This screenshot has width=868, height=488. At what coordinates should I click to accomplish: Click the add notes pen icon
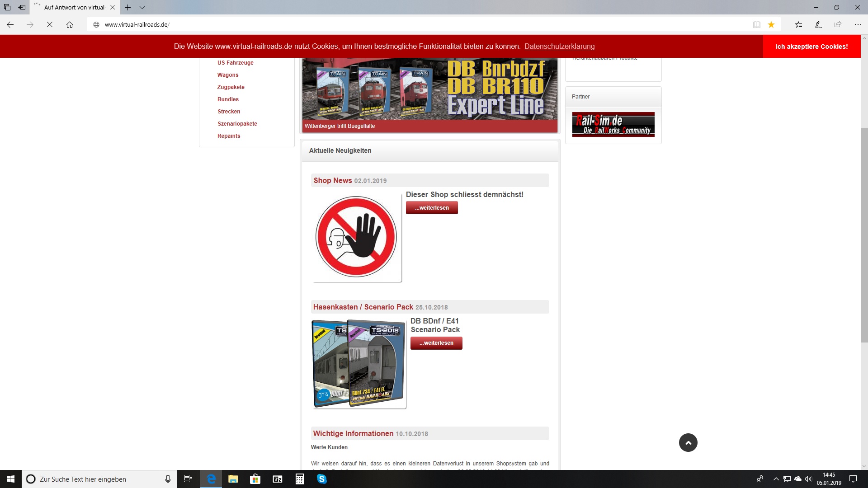818,25
